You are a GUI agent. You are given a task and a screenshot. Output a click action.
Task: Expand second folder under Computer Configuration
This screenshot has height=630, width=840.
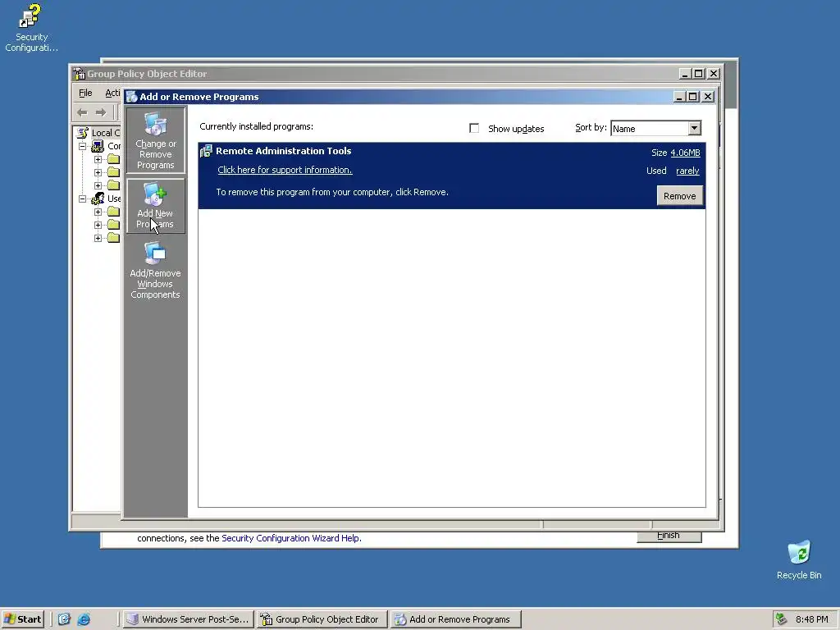point(98,172)
